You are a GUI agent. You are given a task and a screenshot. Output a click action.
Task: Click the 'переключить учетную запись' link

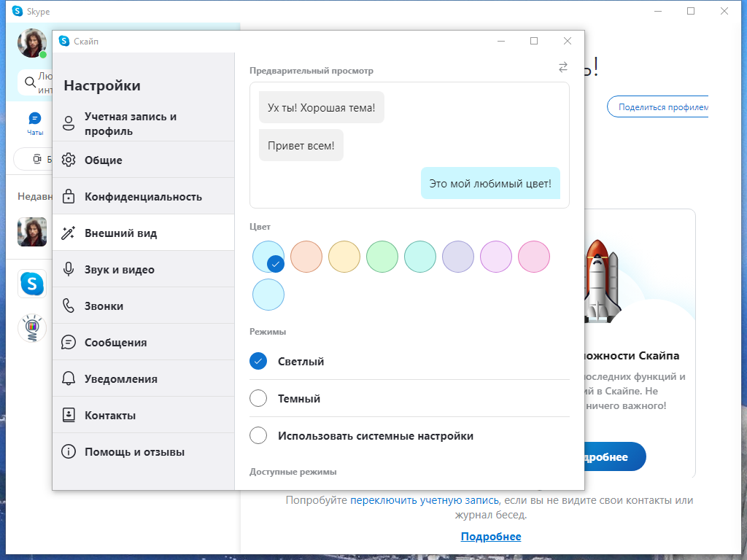(x=425, y=500)
